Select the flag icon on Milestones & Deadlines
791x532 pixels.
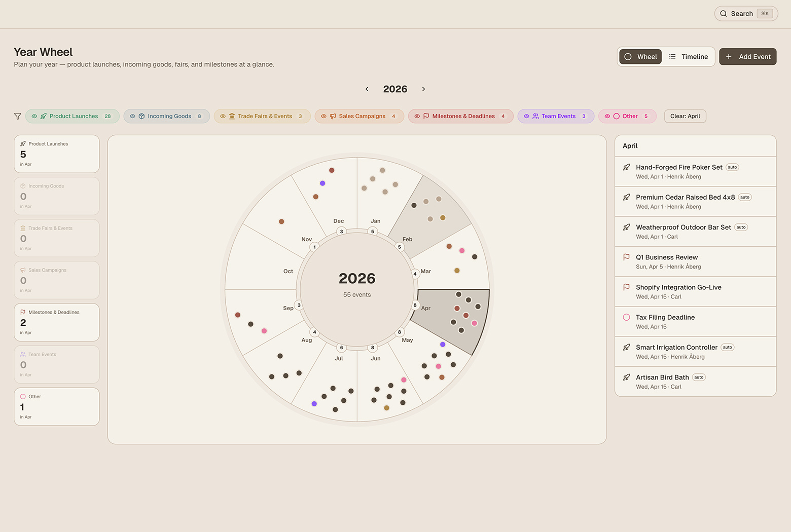(x=426, y=116)
